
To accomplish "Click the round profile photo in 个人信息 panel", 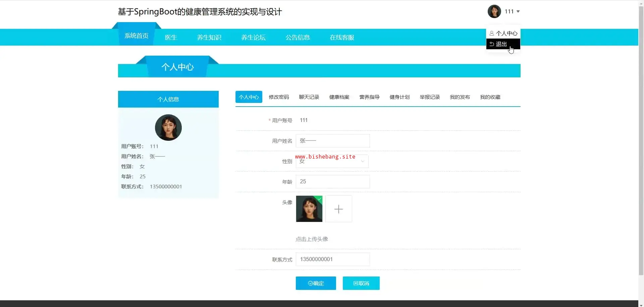I will (x=168, y=127).
